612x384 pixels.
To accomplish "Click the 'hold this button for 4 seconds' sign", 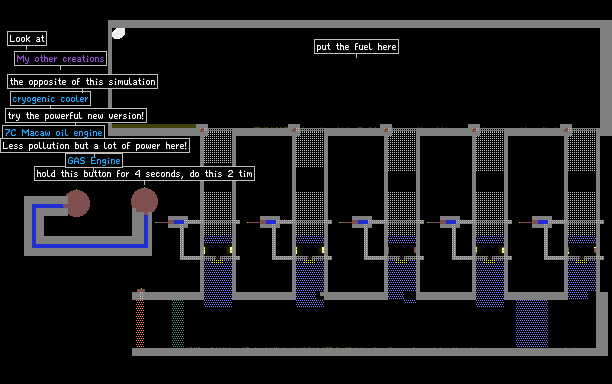I will point(144,173).
